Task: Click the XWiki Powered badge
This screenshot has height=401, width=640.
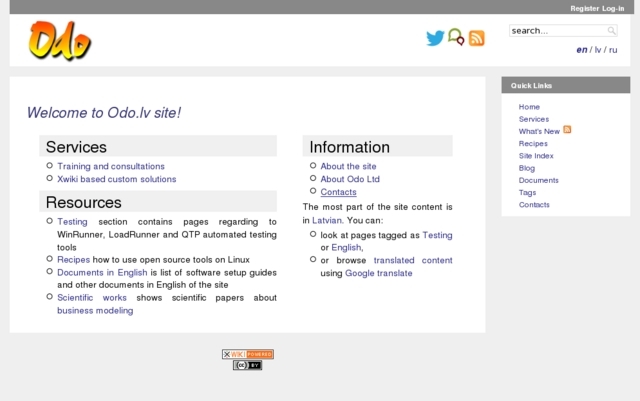Action: coord(247,354)
